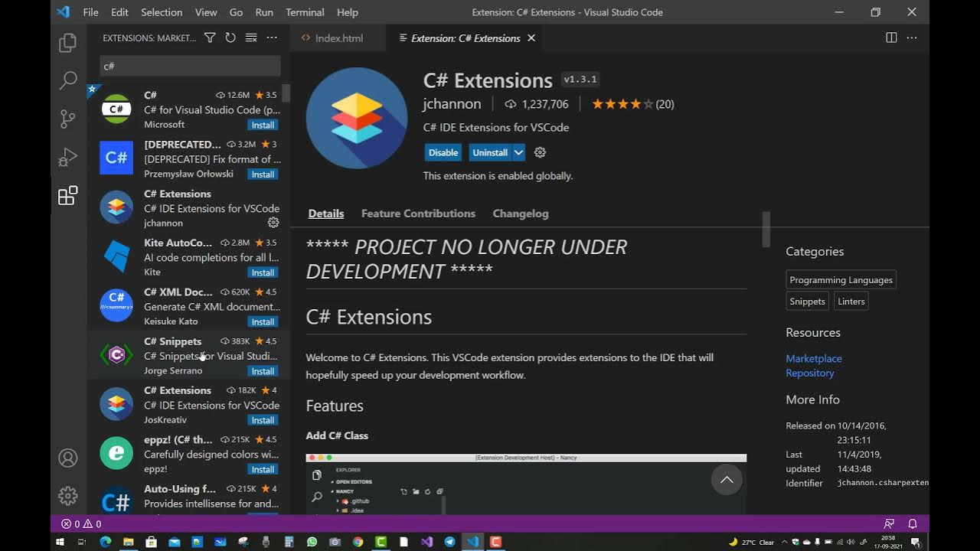Screen dimensions: 980x551
Task: Install JosKreativ C# Extensions
Action: (263, 420)
